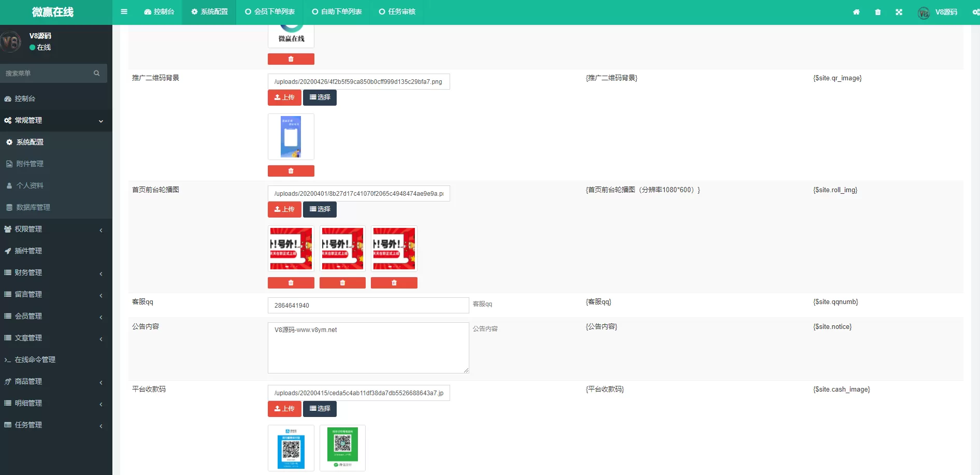
Task: Click 上传 button for carousel images
Action: click(284, 209)
